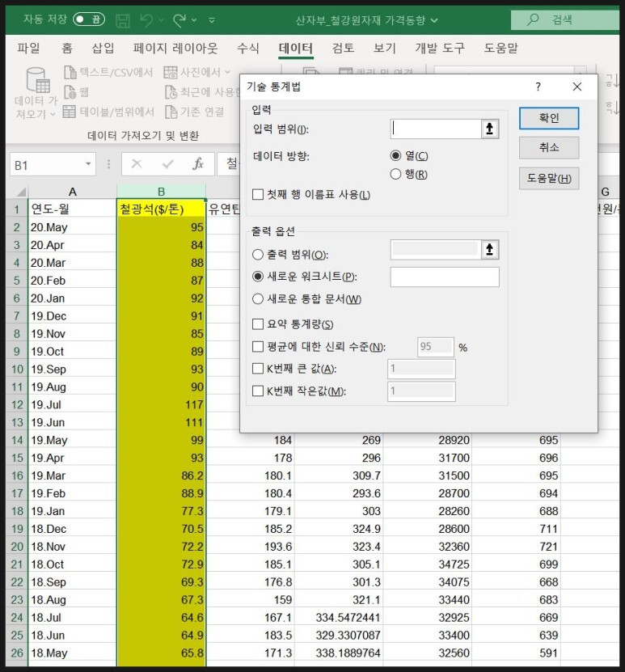Switch to the 페이지 레이아웃 tab

tap(175, 48)
